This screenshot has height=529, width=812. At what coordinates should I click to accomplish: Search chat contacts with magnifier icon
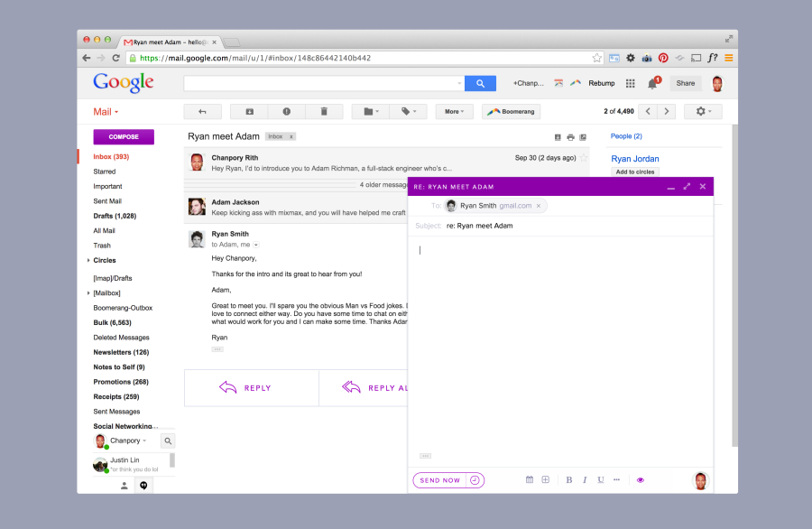pos(168,441)
